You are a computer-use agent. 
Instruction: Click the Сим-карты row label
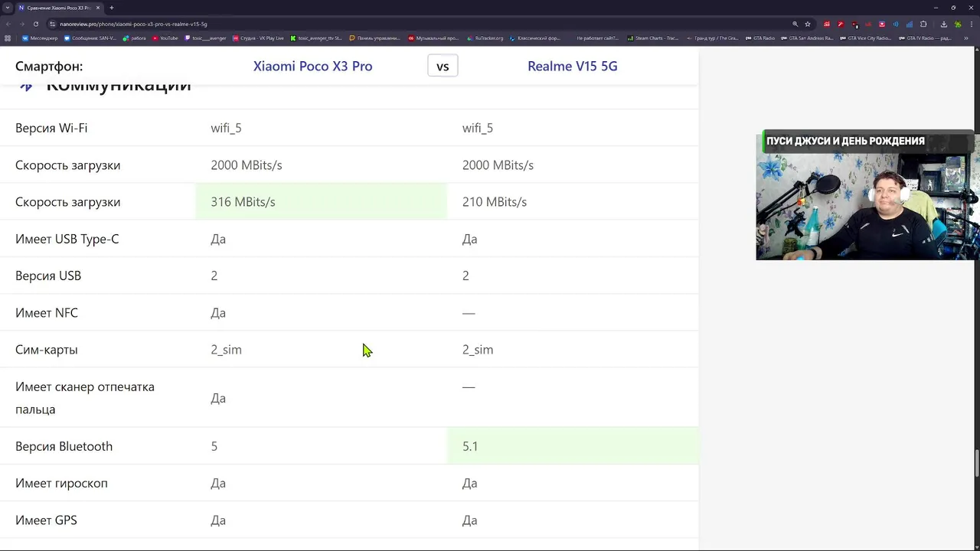[47, 350]
